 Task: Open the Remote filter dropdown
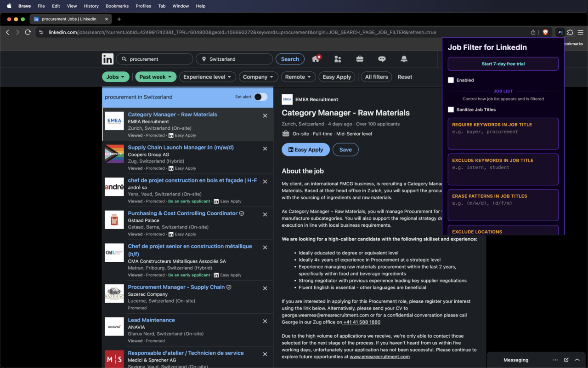[x=298, y=77]
